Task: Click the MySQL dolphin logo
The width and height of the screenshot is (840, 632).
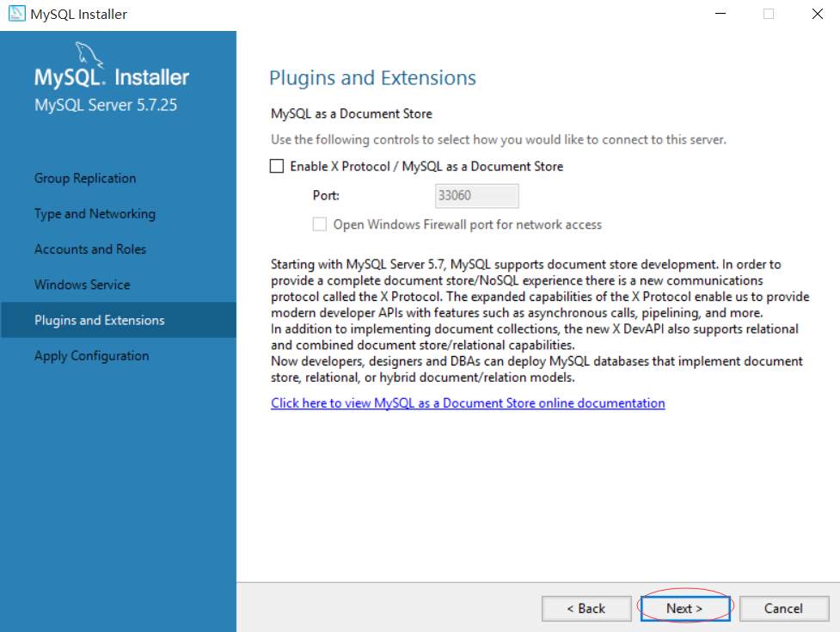Action: (89, 54)
